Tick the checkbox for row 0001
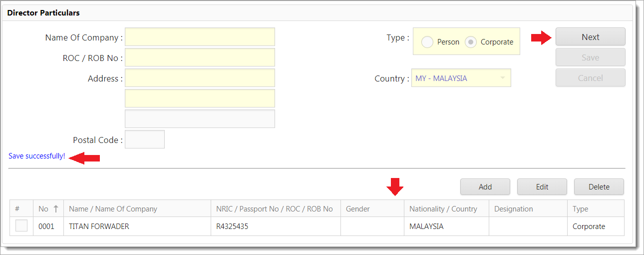 (21, 226)
